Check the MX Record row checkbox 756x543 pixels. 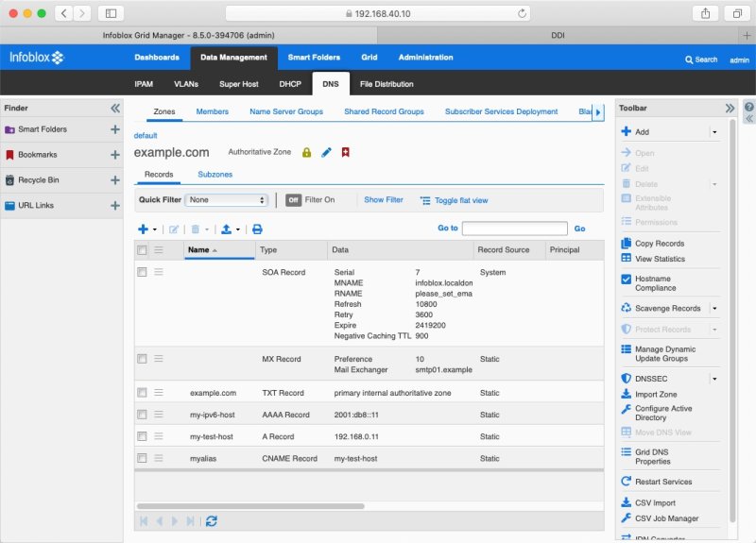[142, 359]
